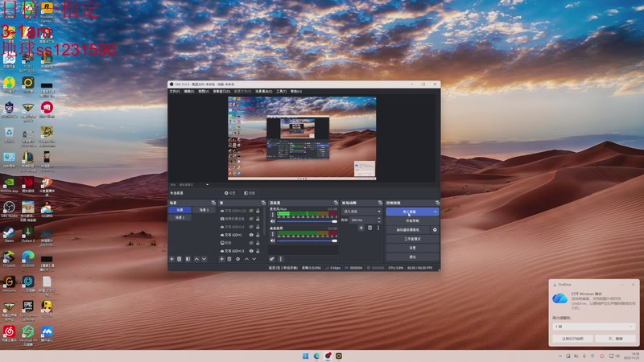Mute microphone channel speaker toggle

click(272, 220)
